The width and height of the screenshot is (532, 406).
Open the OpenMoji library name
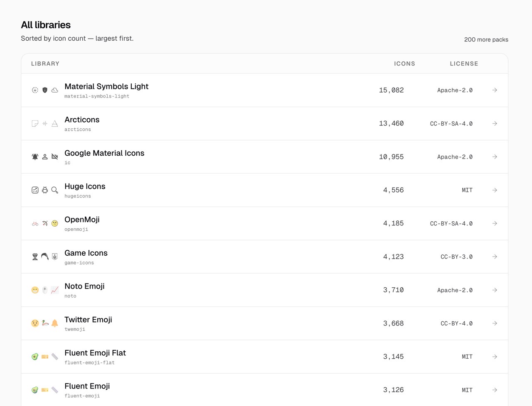click(x=82, y=220)
